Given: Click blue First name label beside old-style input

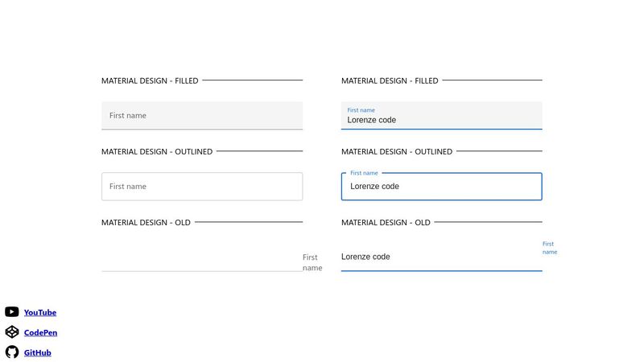Looking at the screenshot, I should (549, 248).
